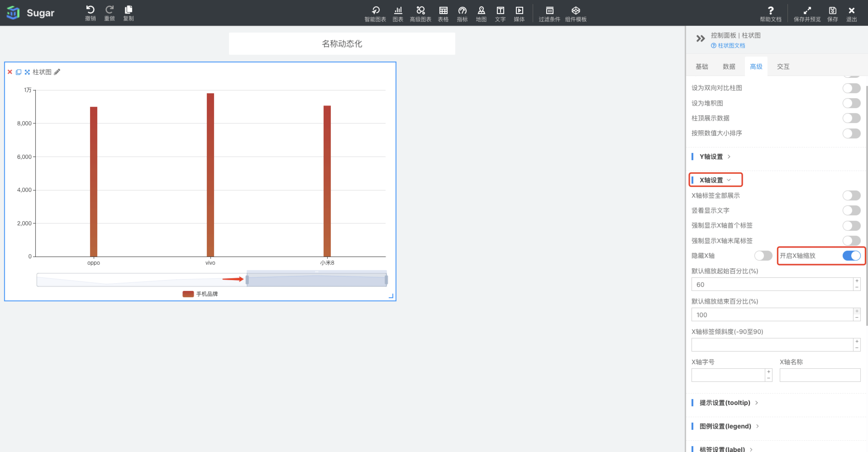This screenshot has height=452, width=868.
Task: Switch to the 交互 tab
Action: [x=783, y=67]
